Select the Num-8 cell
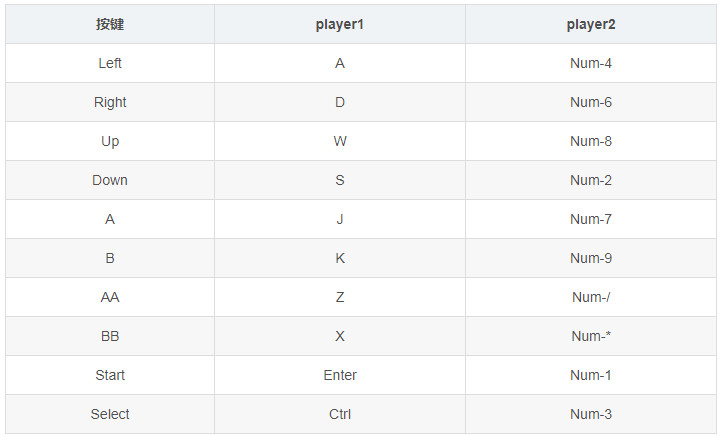Viewport: 720px width, 436px height. [x=591, y=141]
